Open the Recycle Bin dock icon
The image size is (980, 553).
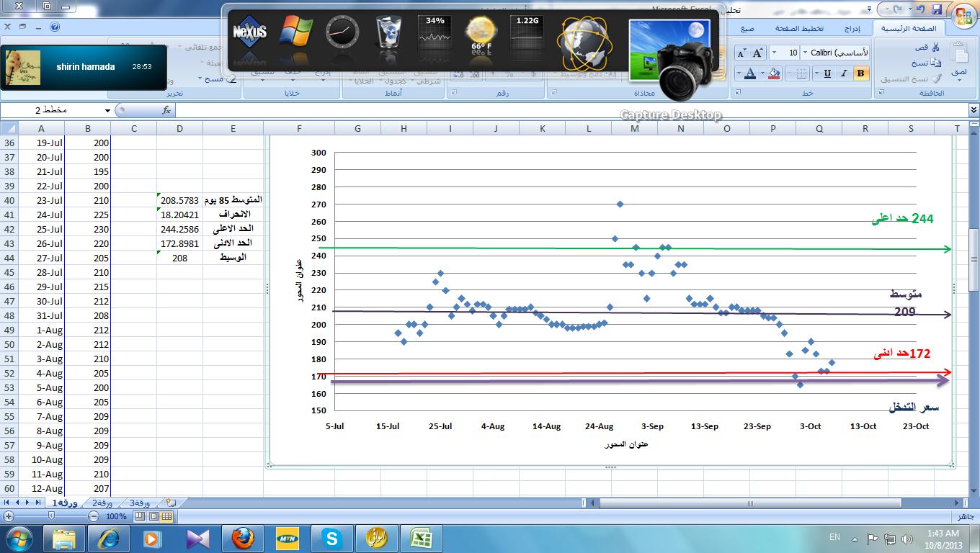[388, 32]
